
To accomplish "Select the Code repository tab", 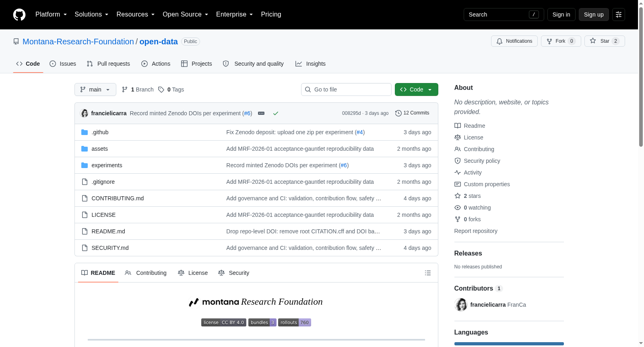I will pyautogui.click(x=28, y=64).
